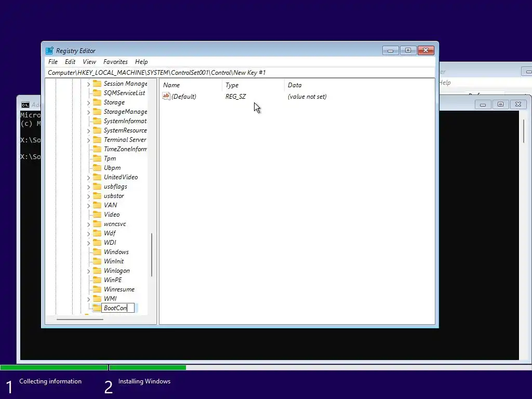Click the Registry Editor title bar icon
The height and width of the screenshot is (399, 532).
49,50
